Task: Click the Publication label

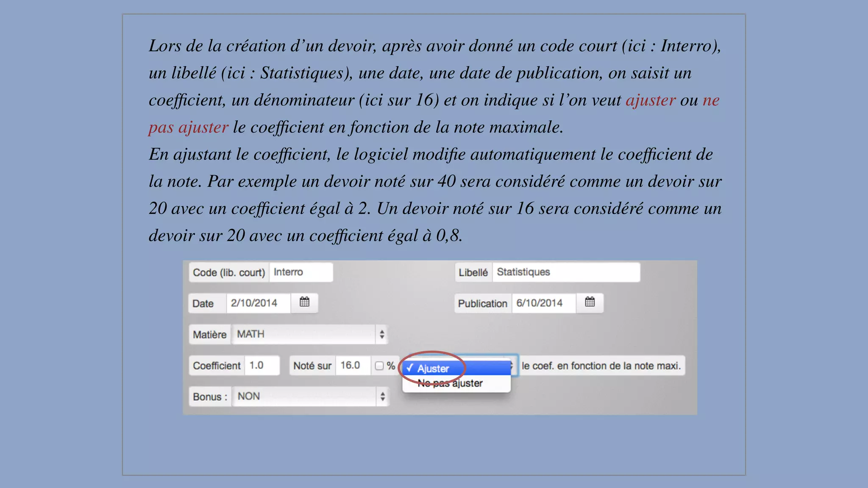Action: [x=482, y=303]
